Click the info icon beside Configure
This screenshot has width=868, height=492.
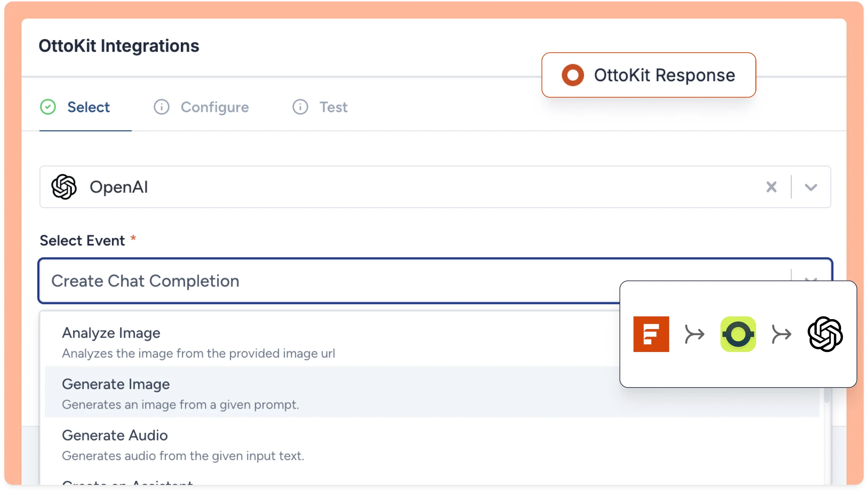[x=161, y=107]
